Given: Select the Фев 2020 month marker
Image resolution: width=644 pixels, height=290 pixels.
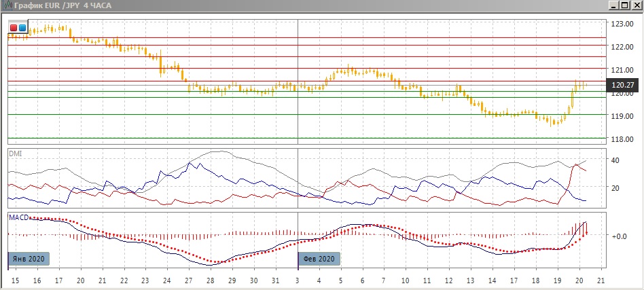Looking at the screenshot, I should click(319, 259).
